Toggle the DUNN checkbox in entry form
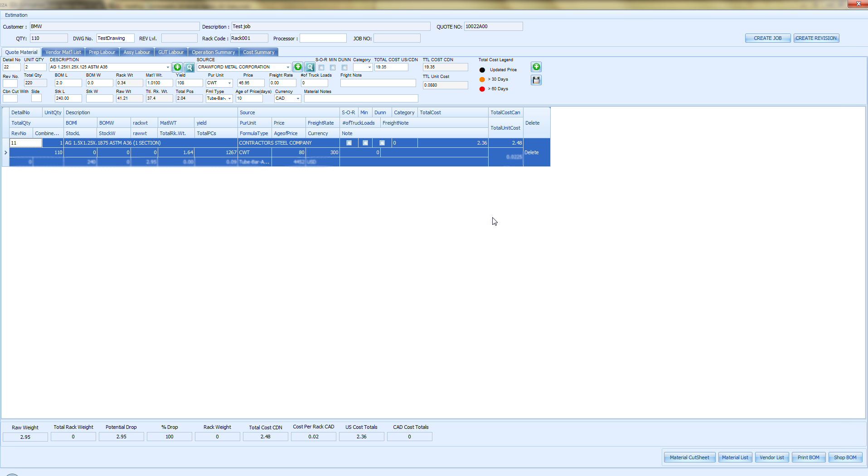This screenshot has height=476, width=868. 344,68
